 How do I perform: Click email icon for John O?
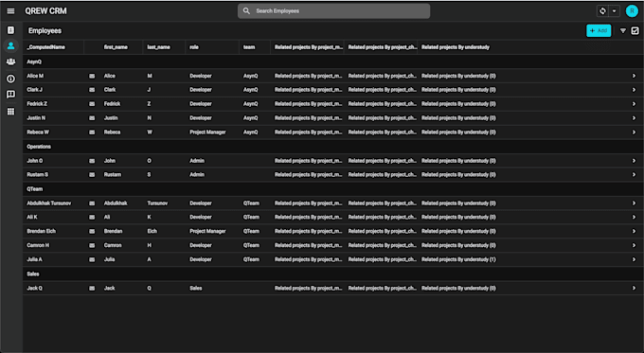92,161
